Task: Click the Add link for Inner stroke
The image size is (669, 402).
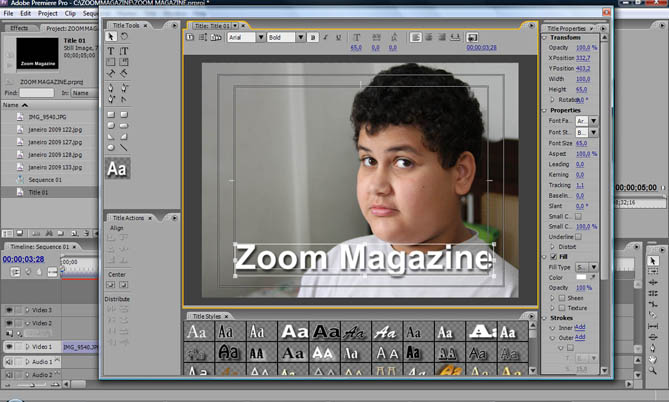Action: 580,327
